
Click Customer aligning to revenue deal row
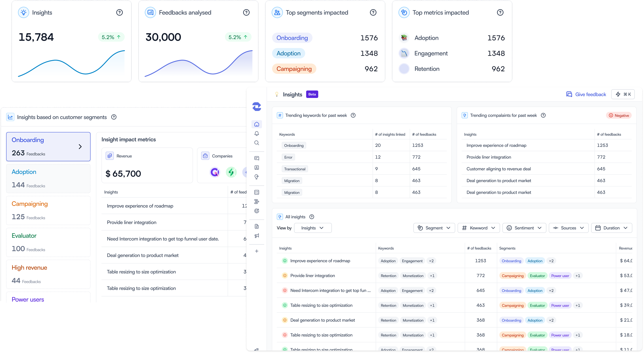pyautogui.click(x=547, y=169)
